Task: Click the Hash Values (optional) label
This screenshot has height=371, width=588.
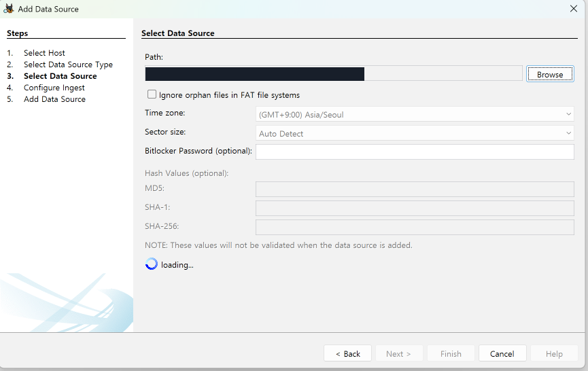Action: click(x=187, y=173)
